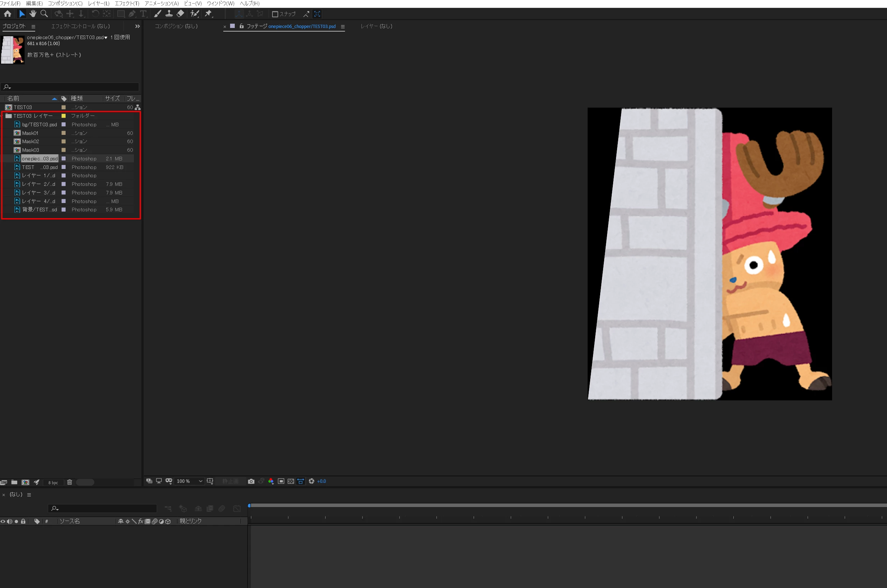Select the Mask02 composition in project list
The image size is (887, 588).
[31, 141]
